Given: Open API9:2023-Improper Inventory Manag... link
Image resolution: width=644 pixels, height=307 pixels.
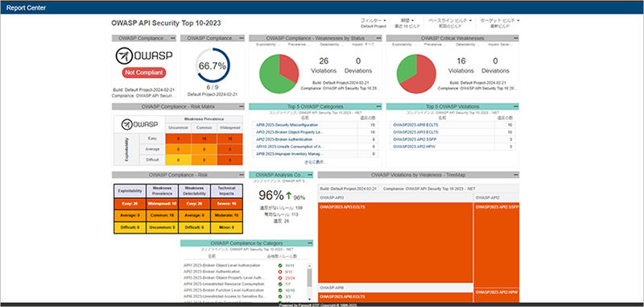Looking at the screenshot, I should click(290, 154).
